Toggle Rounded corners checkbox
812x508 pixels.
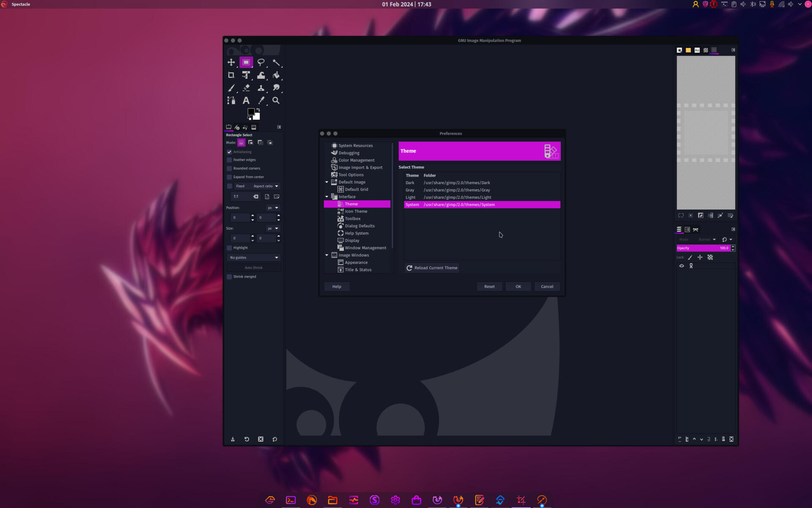tap(230, 168)
